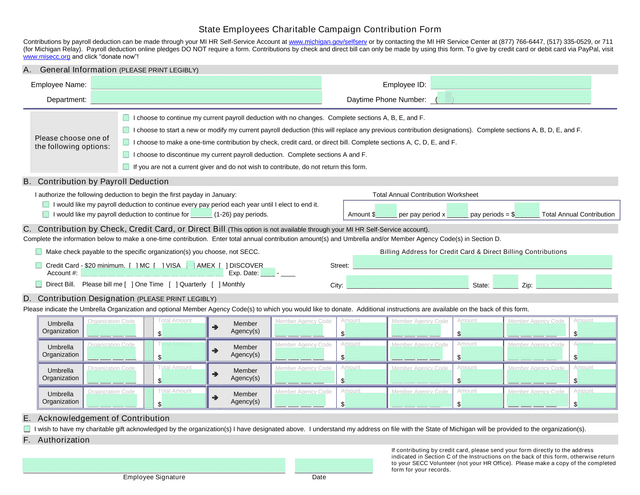Check the one-time contribution by check option
The image size is (640, 495).
tap(126, 142)
